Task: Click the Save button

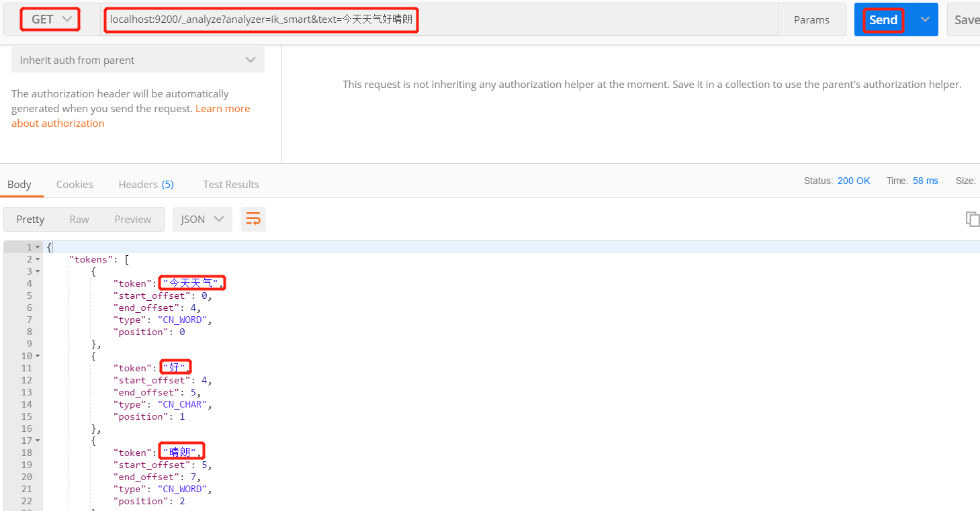Action: (x=965, y=20)
